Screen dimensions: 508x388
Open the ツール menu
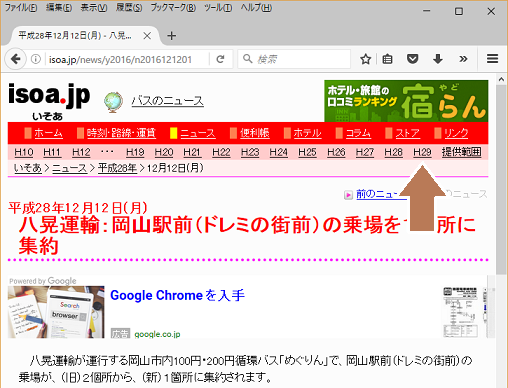218,8
